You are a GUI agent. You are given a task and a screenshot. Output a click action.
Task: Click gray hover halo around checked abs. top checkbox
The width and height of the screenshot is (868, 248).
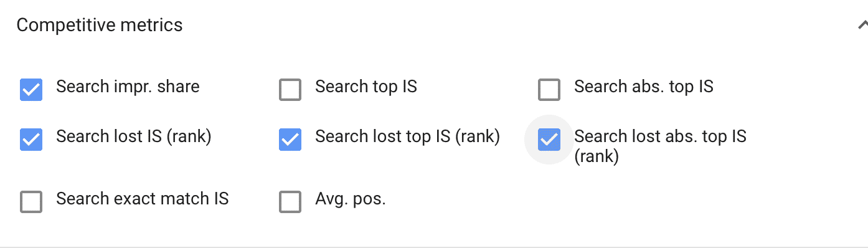[549, 140]
